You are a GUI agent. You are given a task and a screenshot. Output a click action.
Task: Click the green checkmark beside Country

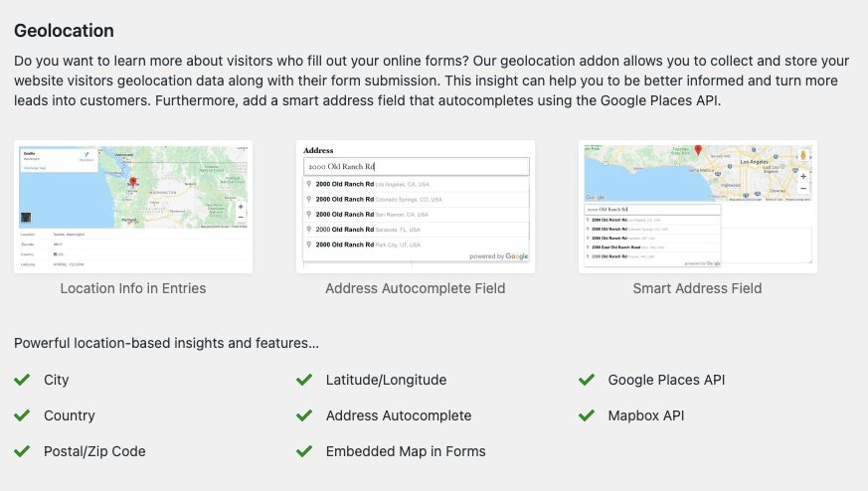coord(22,415)
